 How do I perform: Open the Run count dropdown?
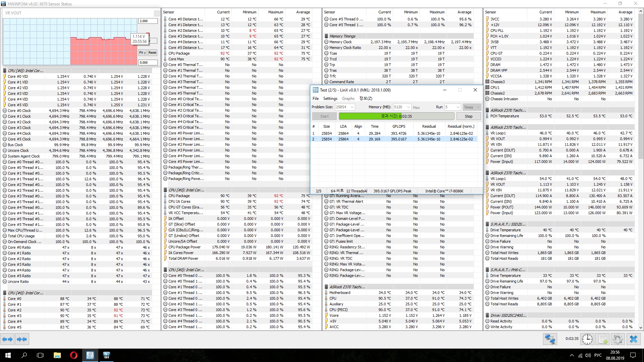click(458, 107)
